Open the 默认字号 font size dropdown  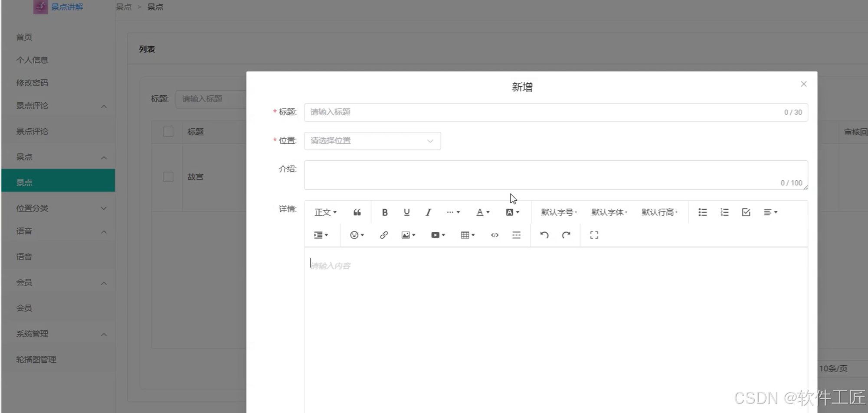click(559, 212)
